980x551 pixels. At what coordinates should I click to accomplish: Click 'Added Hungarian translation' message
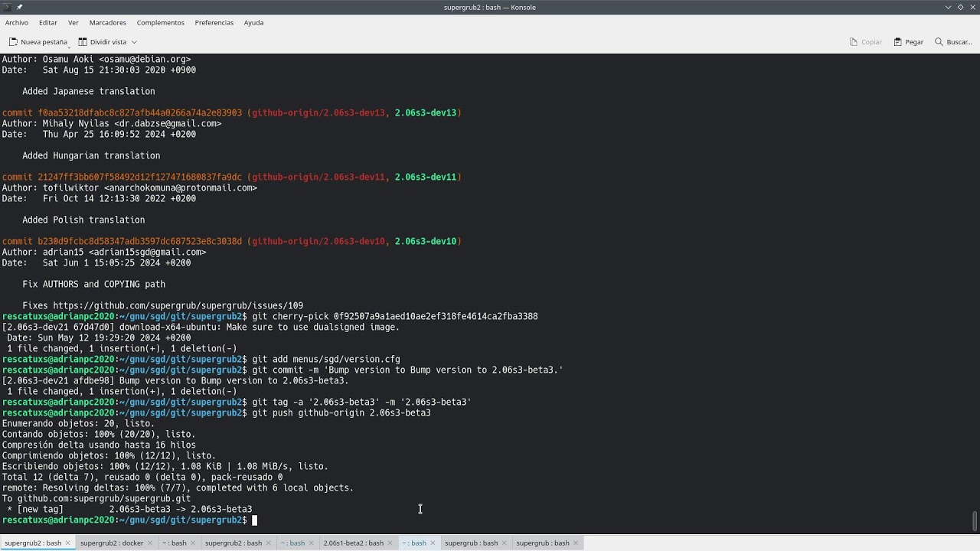pyautogui.click(x=91, y=155)
